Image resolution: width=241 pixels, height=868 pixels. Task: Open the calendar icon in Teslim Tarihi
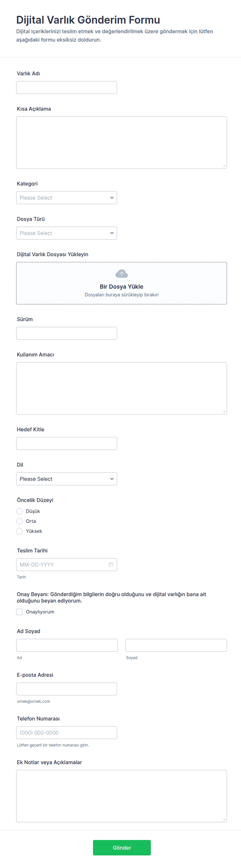111,564
